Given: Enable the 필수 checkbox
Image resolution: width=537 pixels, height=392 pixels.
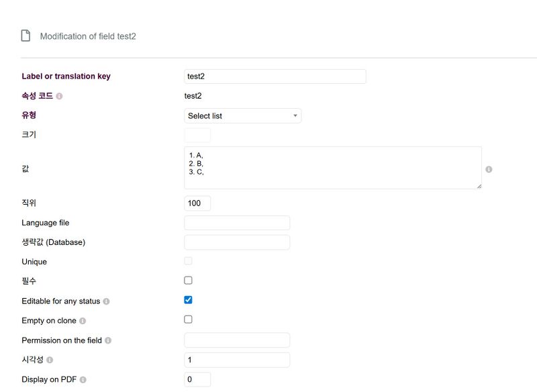Looking at the screenshot, I should pos(188,281).
